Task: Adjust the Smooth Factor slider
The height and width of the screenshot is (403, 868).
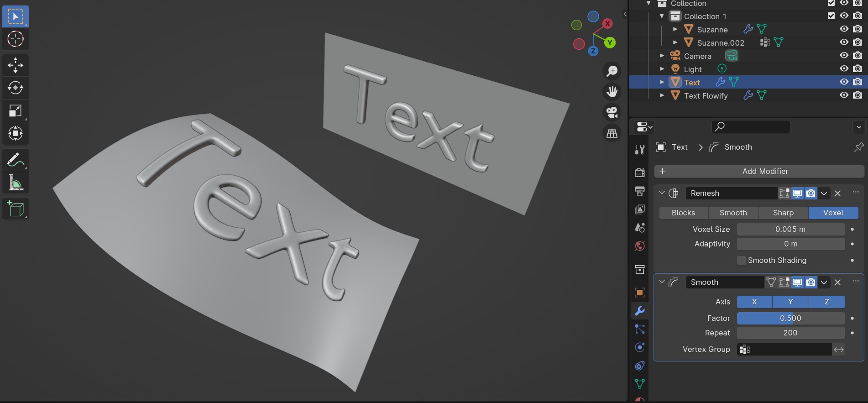Action: (x=791, y=318)
